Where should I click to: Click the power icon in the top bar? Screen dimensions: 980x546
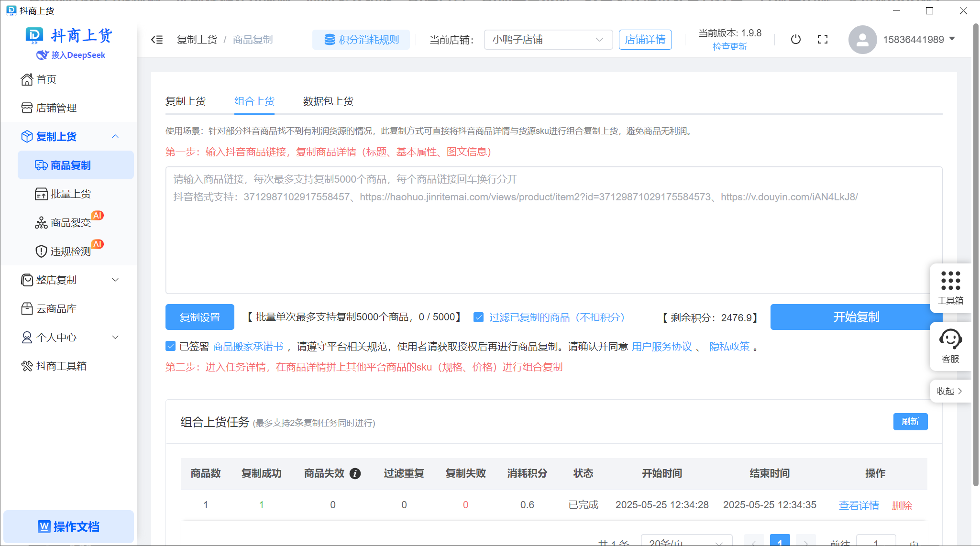tap(795, 40)
